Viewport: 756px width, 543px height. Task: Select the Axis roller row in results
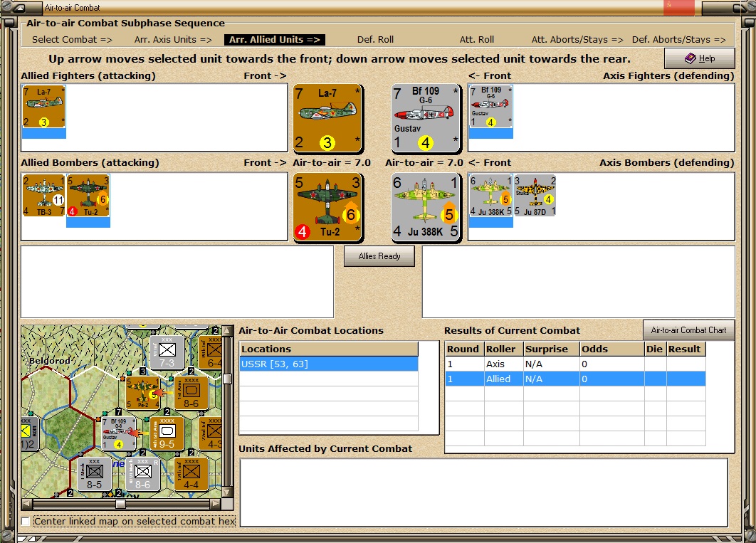pyautogui.click(x=575, y=364)
